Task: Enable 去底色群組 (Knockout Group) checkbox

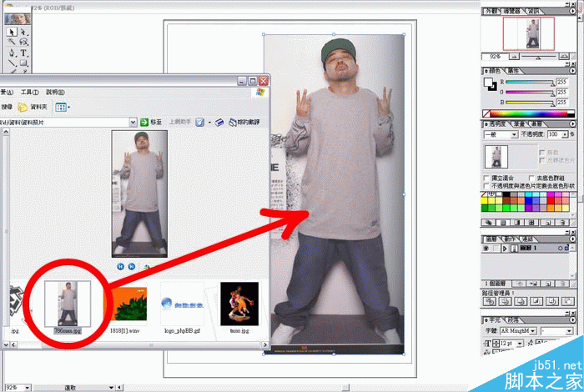Action: point(531,178)
